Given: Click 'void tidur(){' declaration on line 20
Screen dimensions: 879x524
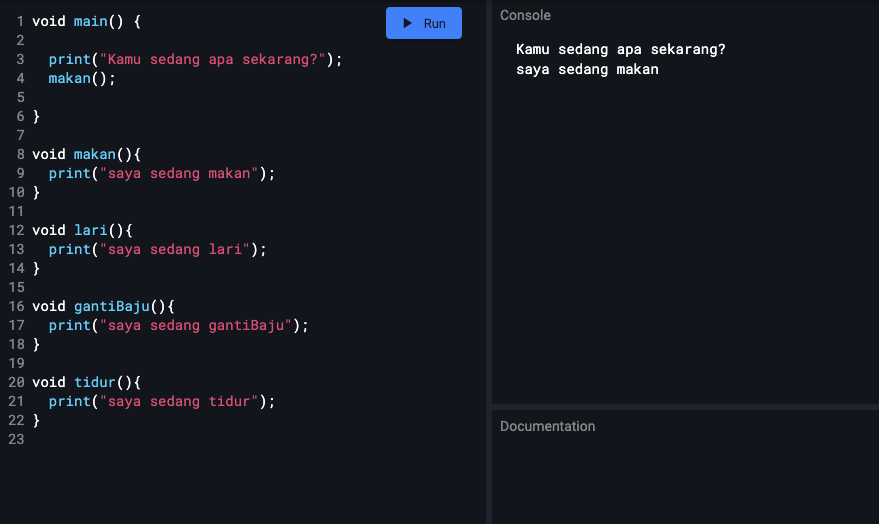Looking at the screenshot, I should [x=86, y=382].
